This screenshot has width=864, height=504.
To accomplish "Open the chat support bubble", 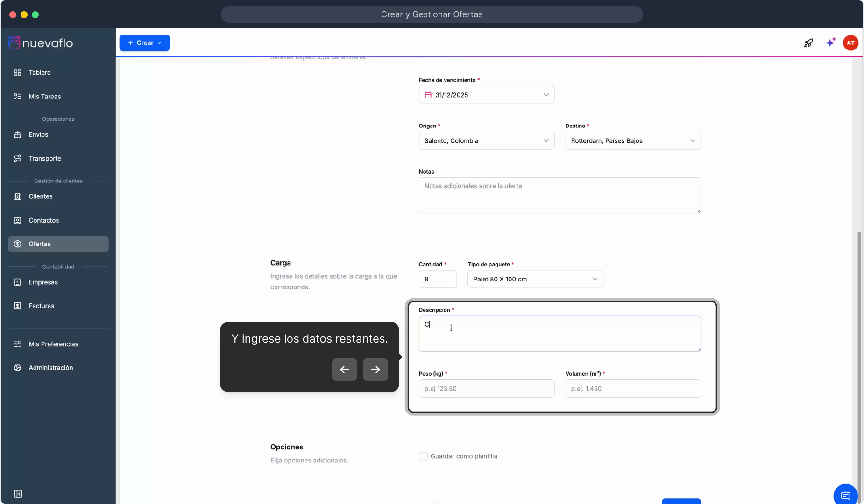I will click(845, 495).
